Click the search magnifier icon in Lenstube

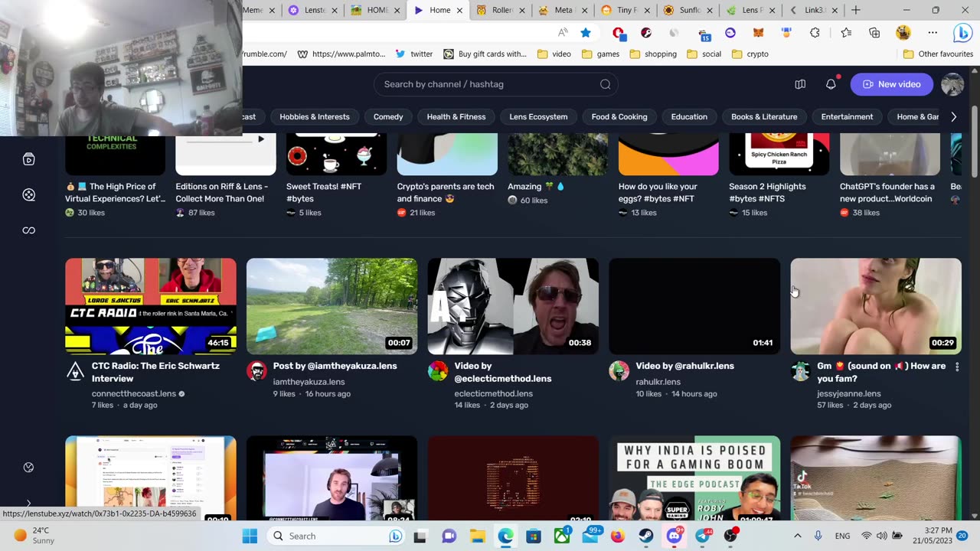coord(605,84)
